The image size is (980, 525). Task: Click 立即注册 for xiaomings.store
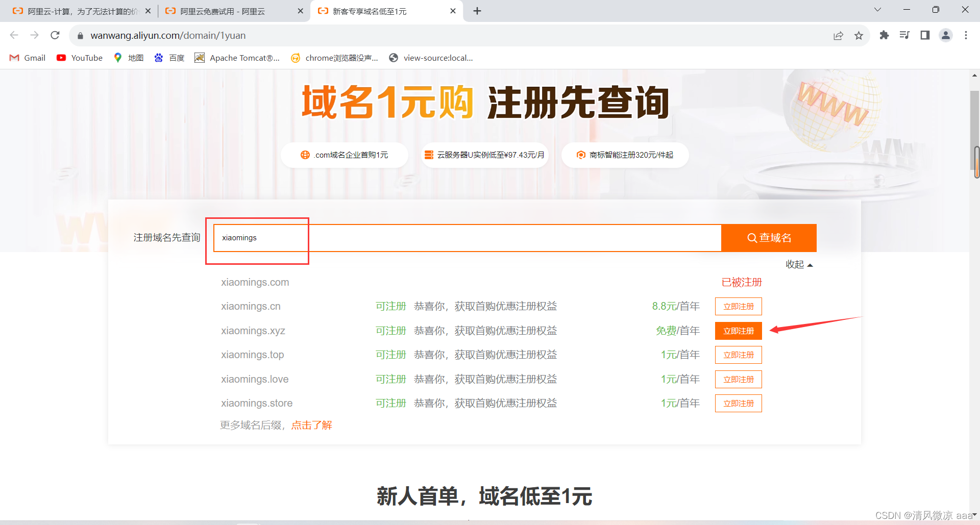tap(738, 404)
